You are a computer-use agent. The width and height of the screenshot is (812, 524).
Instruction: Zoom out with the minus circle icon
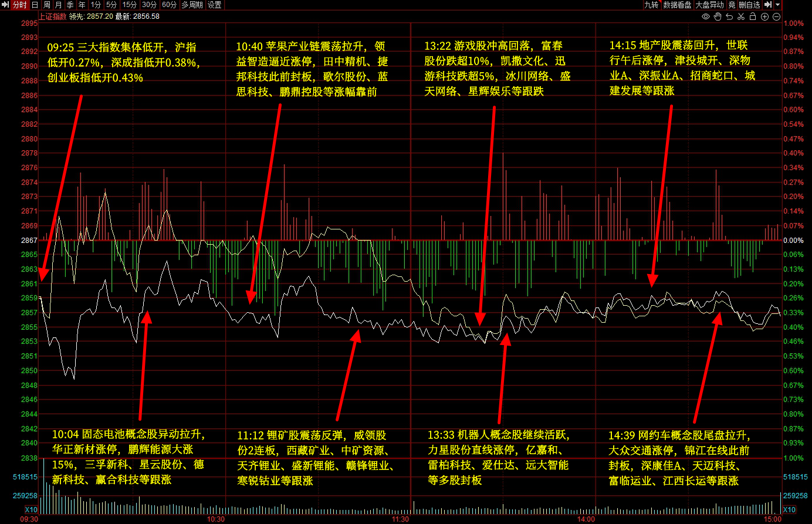click(x=776, y=16)
